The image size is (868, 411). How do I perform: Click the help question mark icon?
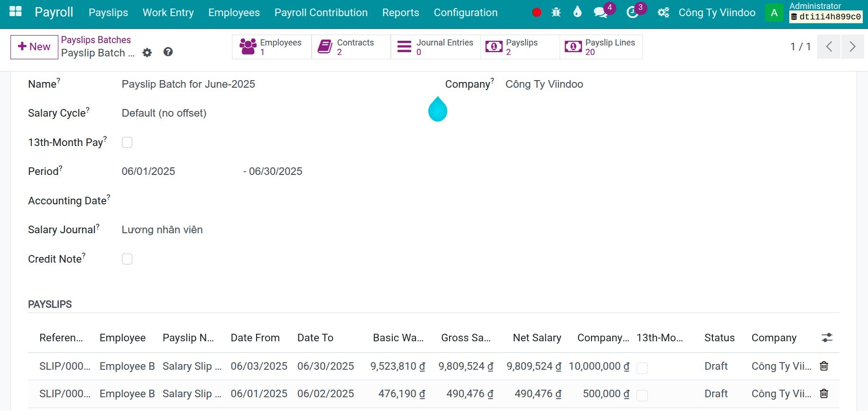[x=168, y=52]
